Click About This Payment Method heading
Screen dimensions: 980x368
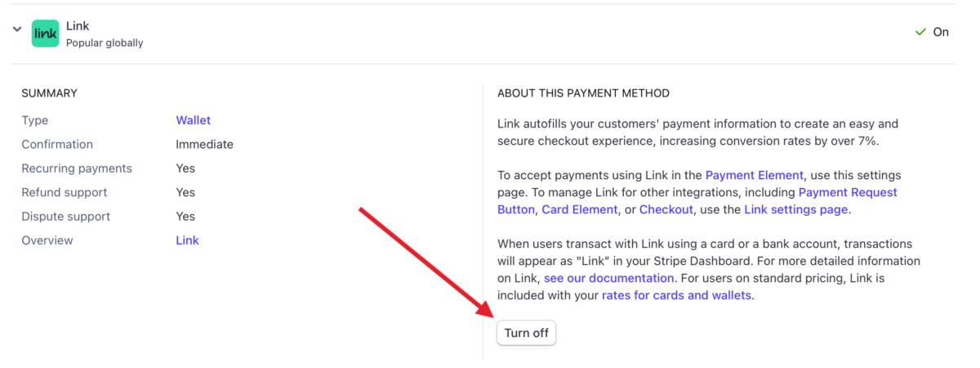[x=583, y=93]
